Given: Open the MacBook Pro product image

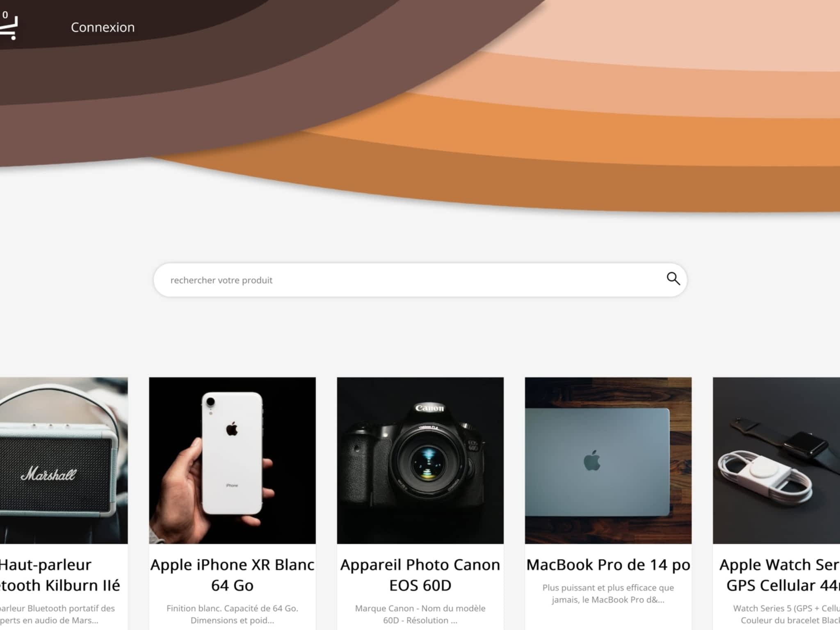Looking at the screenshot, I should coord(608,460).
